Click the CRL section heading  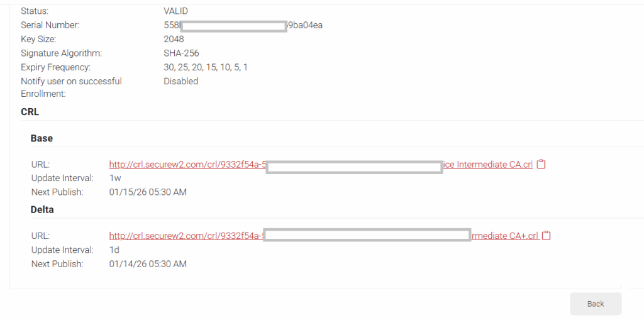point(30,112)
